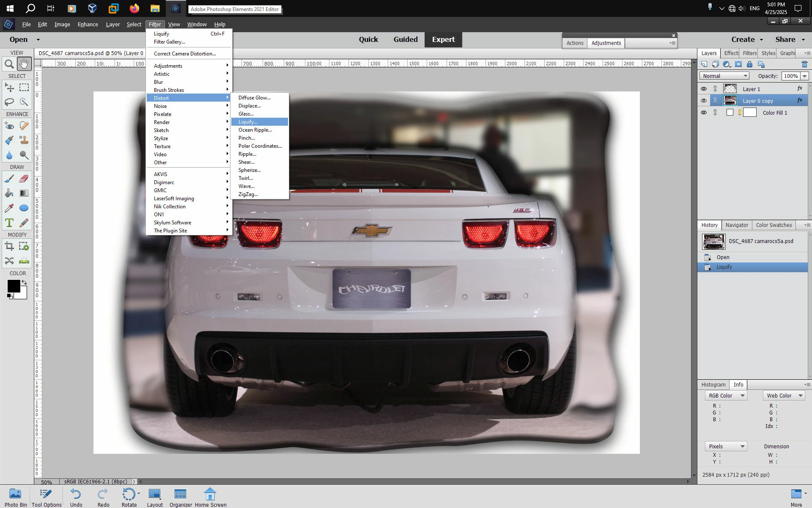This screenshot has height=508, width=812.
Task: Click the black foreground color swatch
Action: click(13, 286)
